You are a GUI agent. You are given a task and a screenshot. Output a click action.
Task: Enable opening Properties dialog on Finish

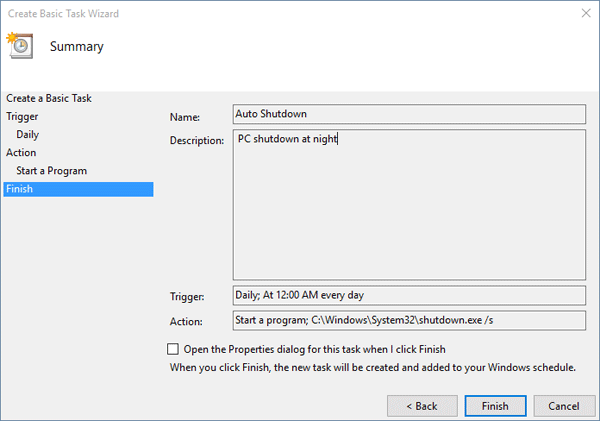click(174, 349)
